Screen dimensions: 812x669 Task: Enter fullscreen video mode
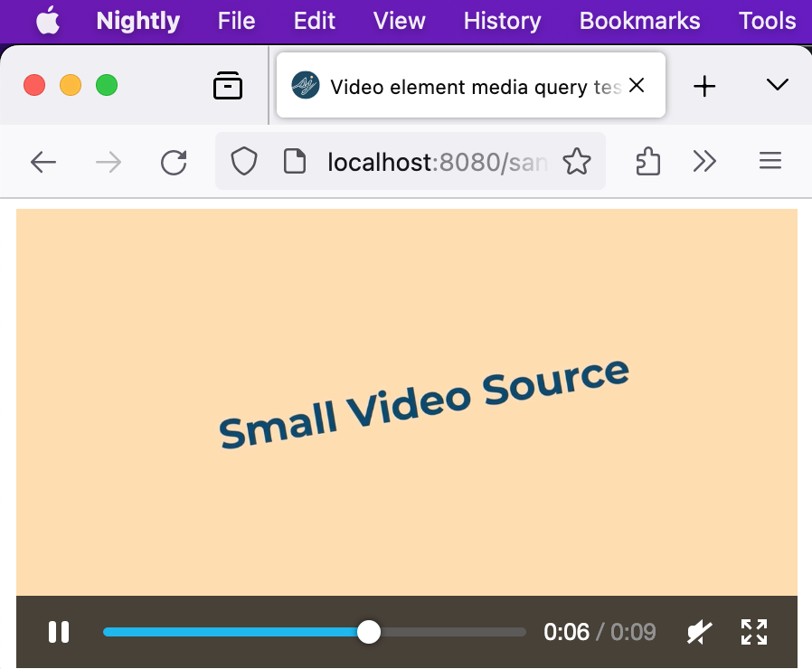tap(754, 632)
